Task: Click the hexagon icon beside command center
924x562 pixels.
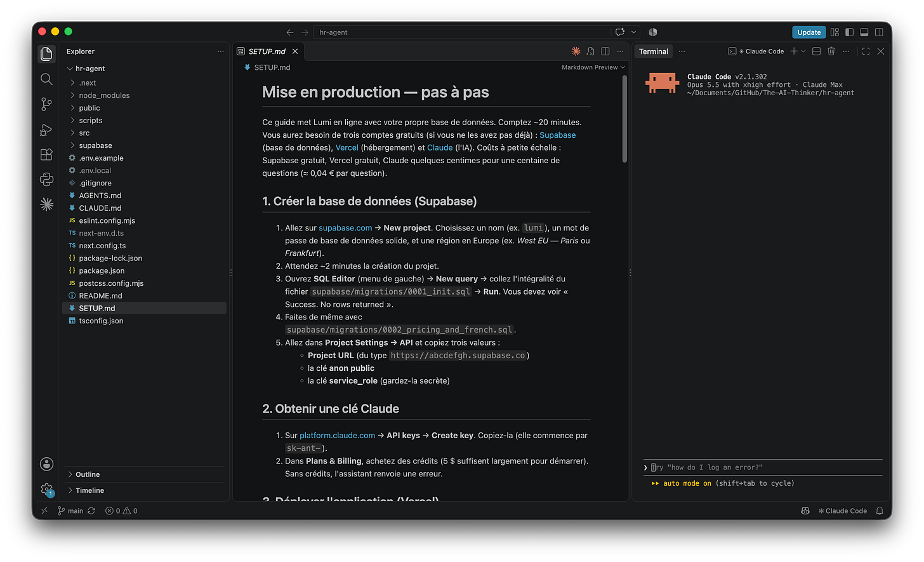Action: tap(653, 32)
